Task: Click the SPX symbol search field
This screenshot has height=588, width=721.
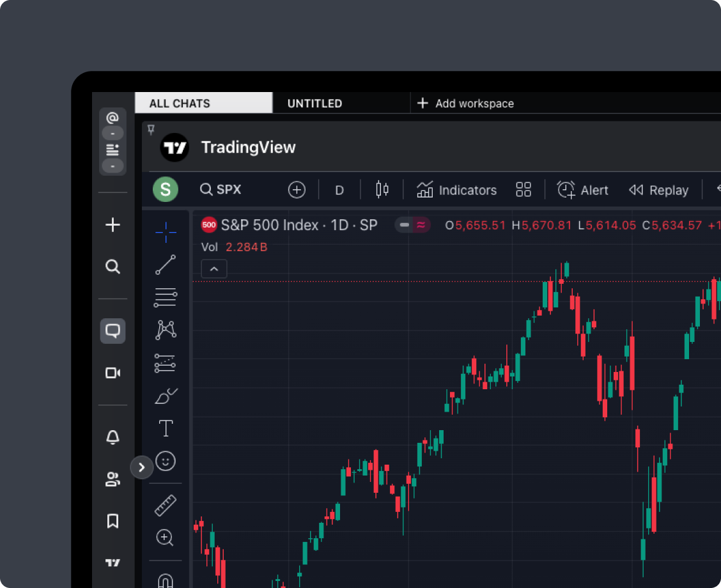Action: click(x=221, y=190)
